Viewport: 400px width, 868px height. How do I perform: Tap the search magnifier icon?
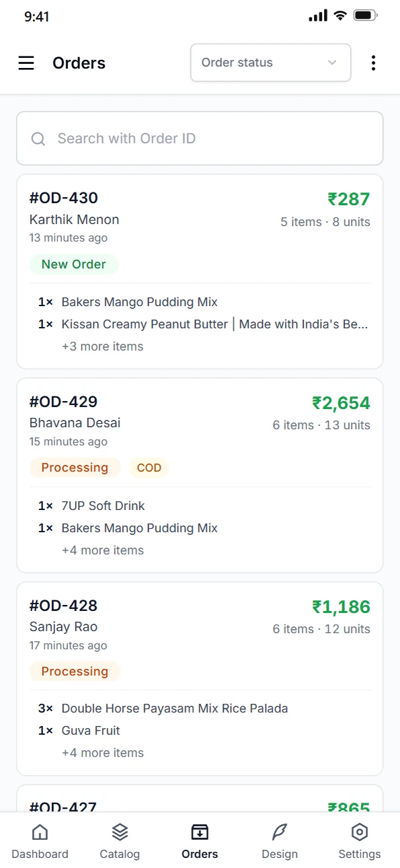click(x=38, y=139)
